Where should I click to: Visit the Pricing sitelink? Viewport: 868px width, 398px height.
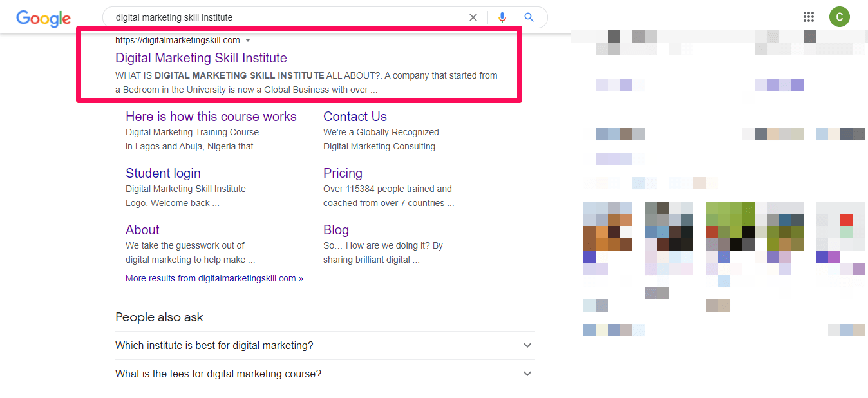343,173
